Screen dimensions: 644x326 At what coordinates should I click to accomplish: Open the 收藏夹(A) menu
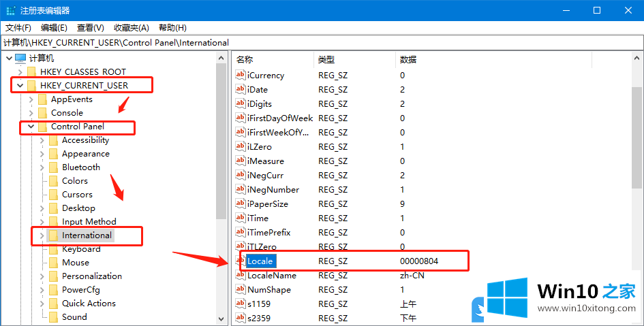pos(132,27)
